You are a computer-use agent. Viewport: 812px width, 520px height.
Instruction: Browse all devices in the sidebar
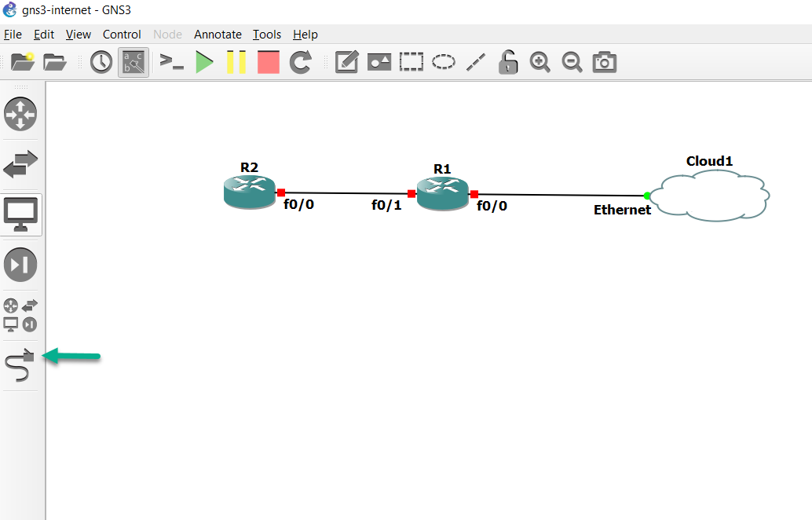point(20,315)
